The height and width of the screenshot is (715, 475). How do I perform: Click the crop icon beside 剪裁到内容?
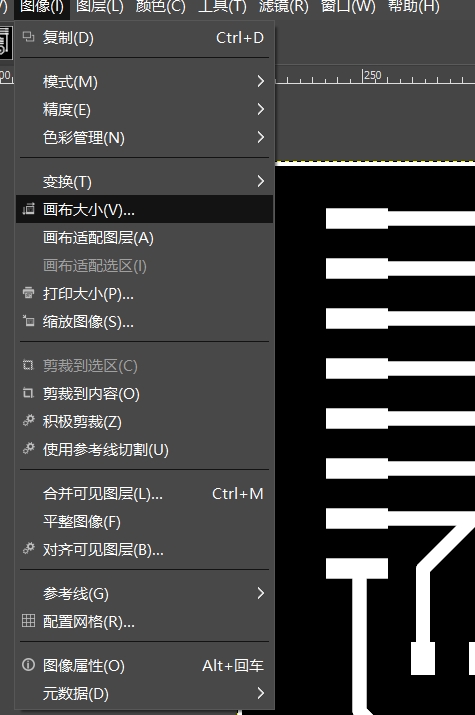point(28,393)
